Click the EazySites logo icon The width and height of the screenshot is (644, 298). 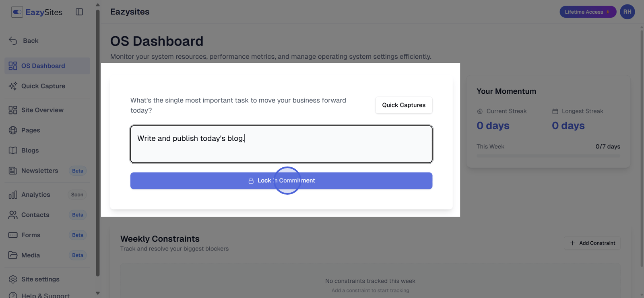pos(17,12)
